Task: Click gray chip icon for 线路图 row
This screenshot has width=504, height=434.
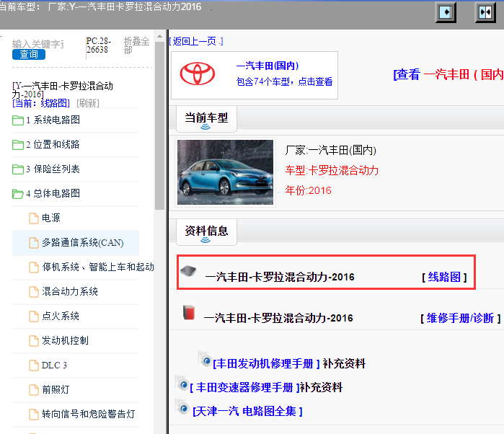Action: click(x=188, y=271)
